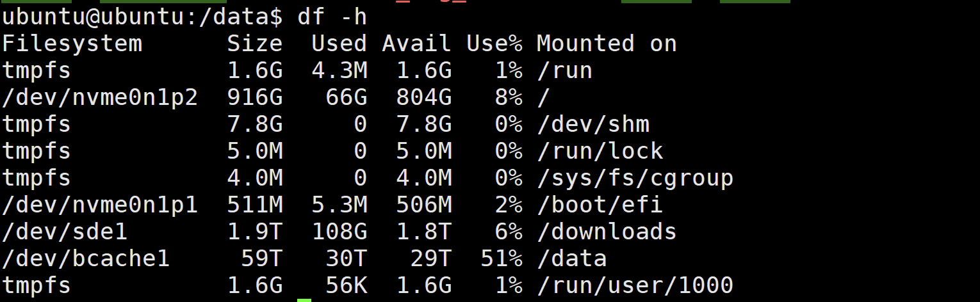
Task: Click the '1.9T' size value
Action: tap(255, 232)
